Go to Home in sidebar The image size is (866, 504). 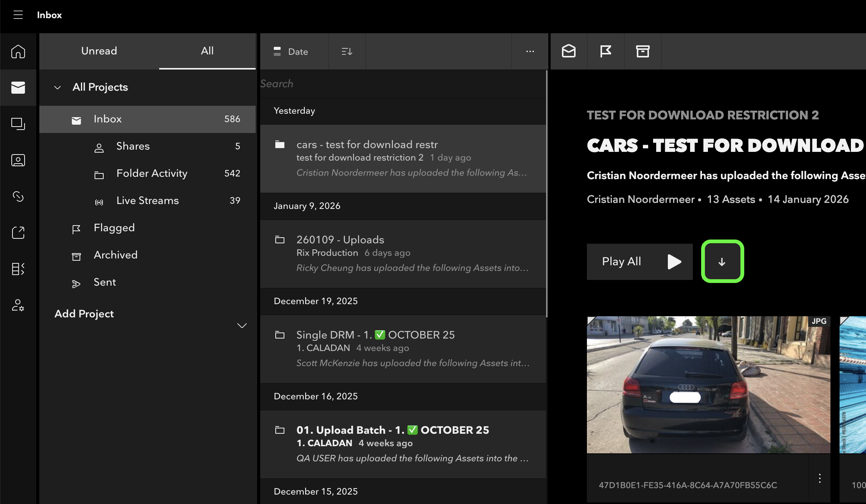[18, 51]
